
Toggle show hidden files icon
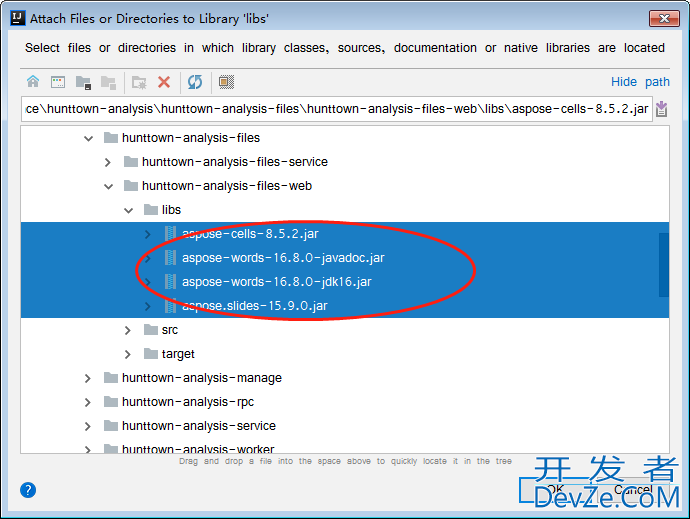[226, 82]
